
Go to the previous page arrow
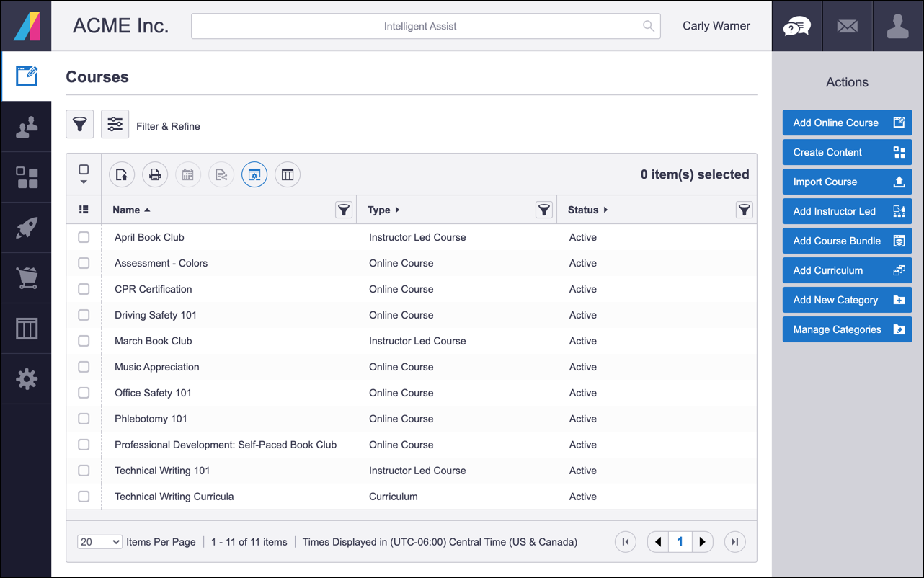[x=657, y=542]
